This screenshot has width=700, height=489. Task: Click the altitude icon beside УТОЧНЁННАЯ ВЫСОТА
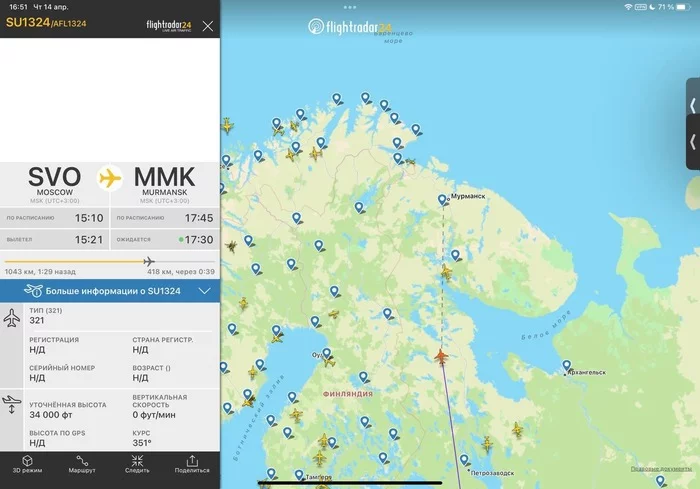tap(12, 404)
